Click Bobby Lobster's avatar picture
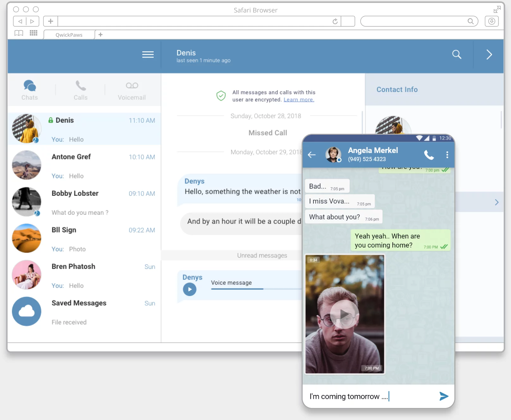Image resolution: width=511 pixels, height=420 pixels. coord(27,202)
